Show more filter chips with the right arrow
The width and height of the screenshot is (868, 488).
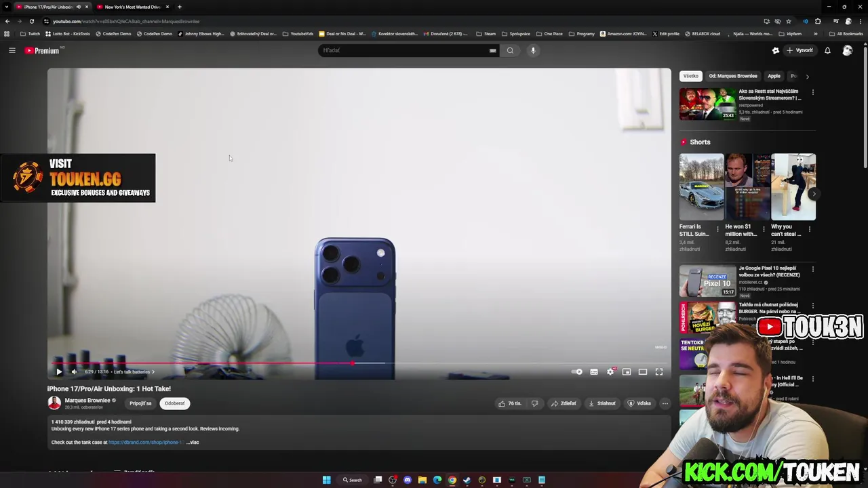[x=807, y=77]
